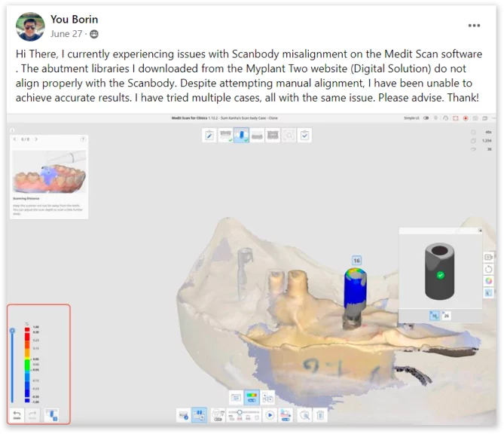Open You Borin's profile name link
Image resolution: width=504 pixels, height=434 pixels.
coord(74,20)
